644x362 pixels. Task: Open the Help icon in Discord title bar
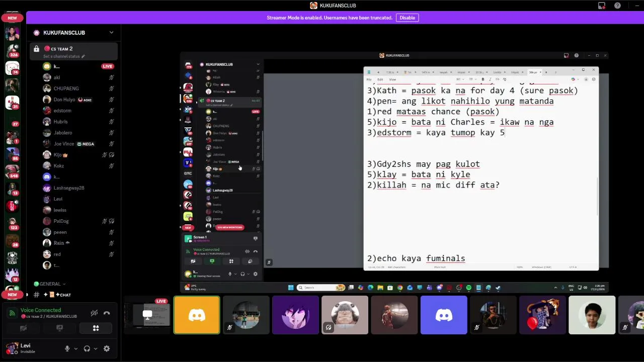(617, 6)
